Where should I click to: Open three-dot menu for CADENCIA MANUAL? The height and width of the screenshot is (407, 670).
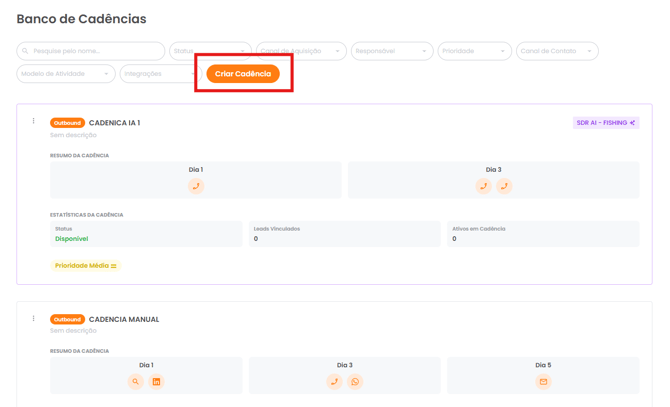pyautogui.click(x=33, y=319)
